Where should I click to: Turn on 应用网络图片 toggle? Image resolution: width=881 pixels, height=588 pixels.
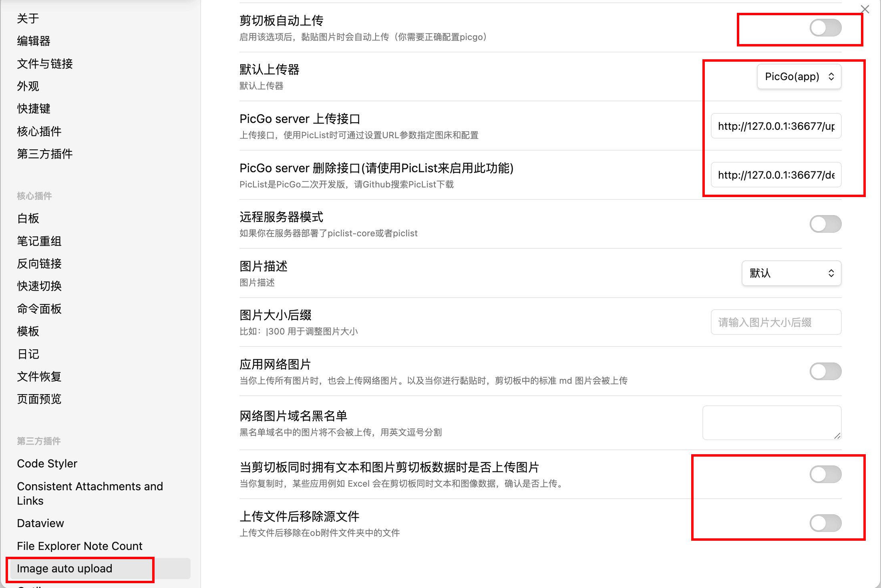[825, 371]
